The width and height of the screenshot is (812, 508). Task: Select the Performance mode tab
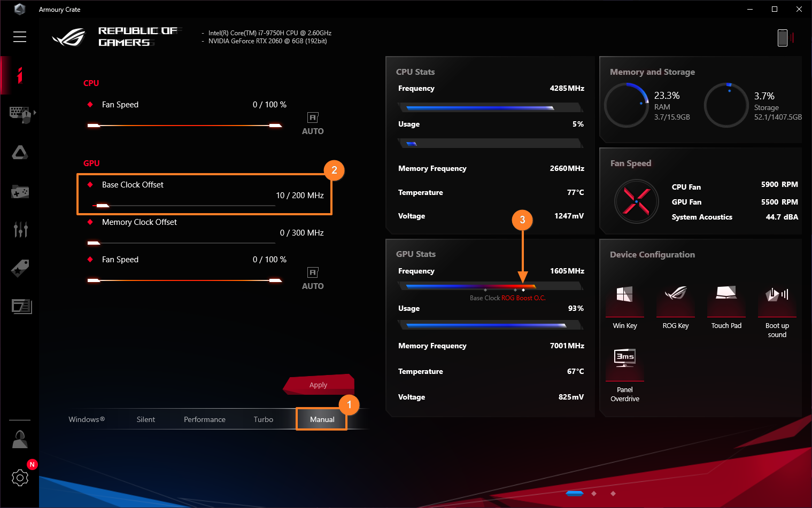coord(205,419)
